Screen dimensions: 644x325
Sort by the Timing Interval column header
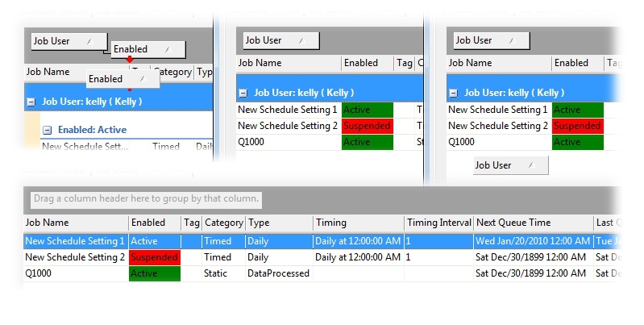438,223
